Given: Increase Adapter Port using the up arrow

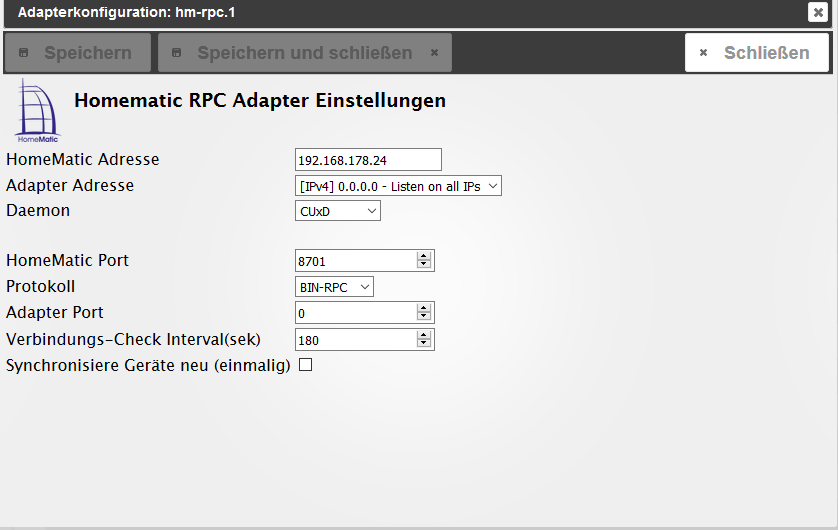Looking at the screenshot, I should pos(424,308).
